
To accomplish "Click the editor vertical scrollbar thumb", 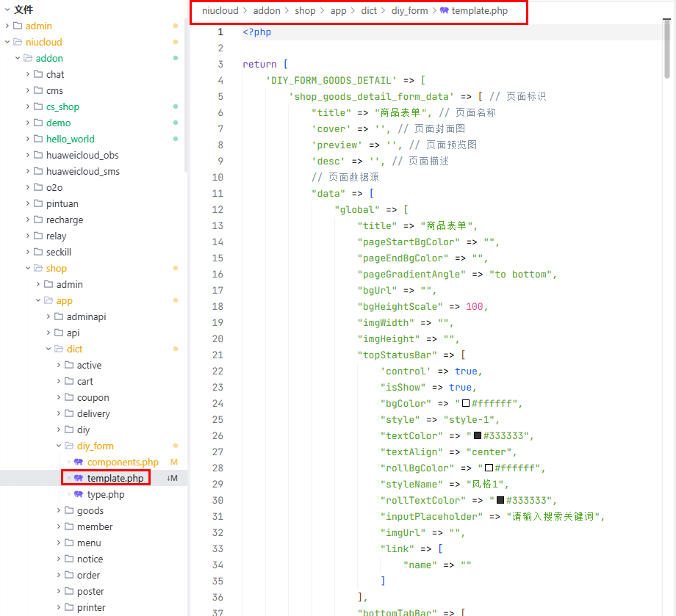I will [667, 48].
